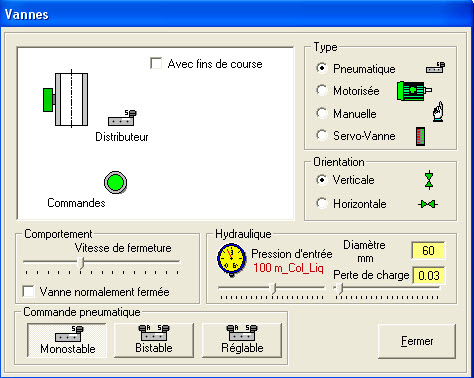This screenshot has width=474, height=378.
Task: Choose the Réglable pneumatic command
Action: [242, 340]
